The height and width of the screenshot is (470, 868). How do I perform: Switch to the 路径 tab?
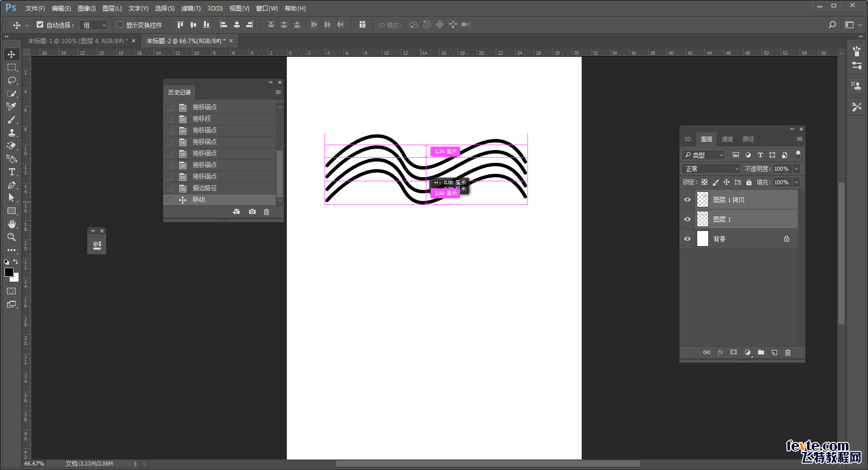748,139
